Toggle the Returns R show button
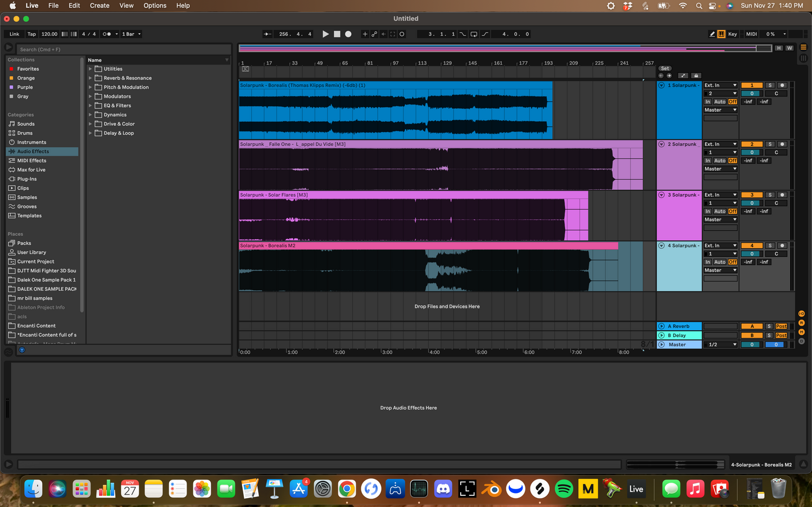The height and width of the screenshot is (507, 812). (802, 323)
